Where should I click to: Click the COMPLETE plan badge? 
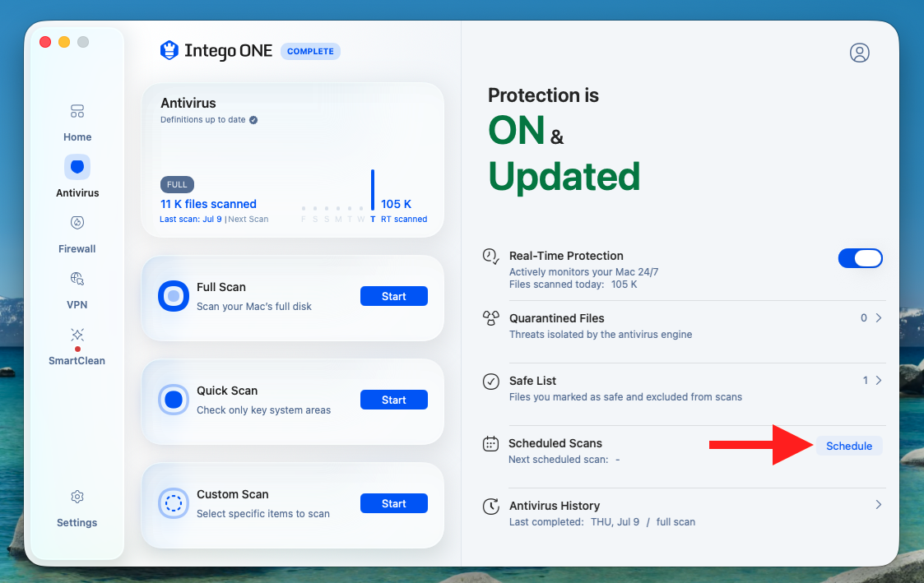point(310,51)
